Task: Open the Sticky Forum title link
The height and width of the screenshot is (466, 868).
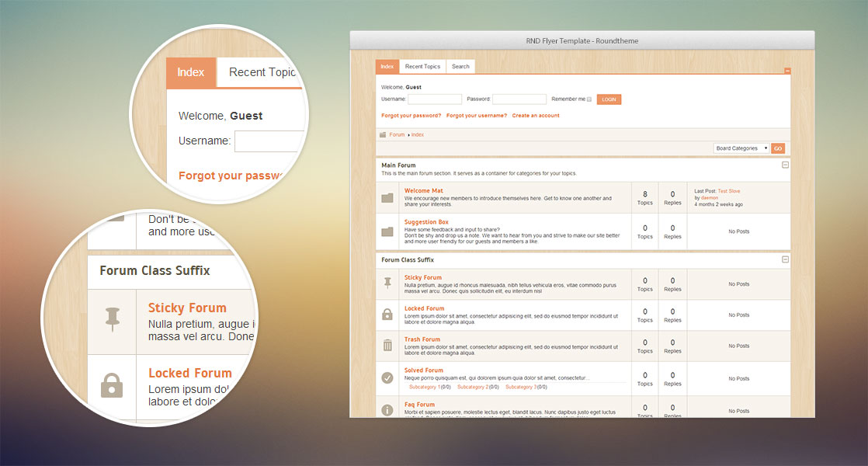Action: tap(423, 277)
